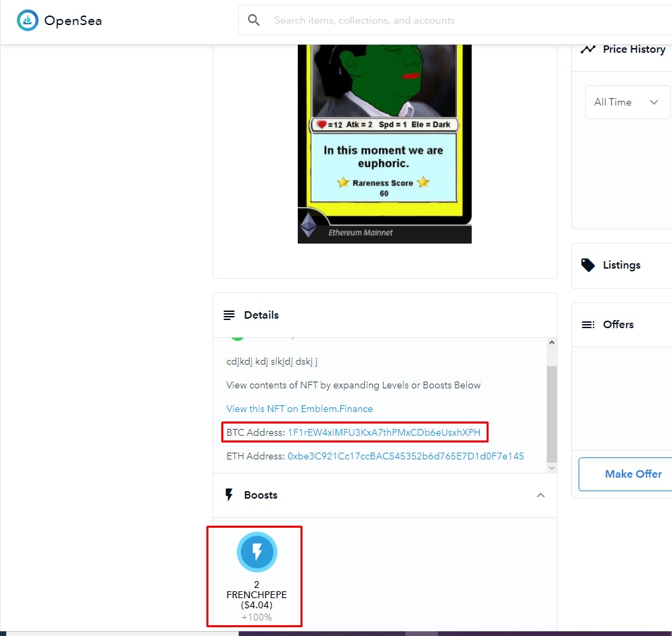This screenshot has height=636, width=672.
Task: Select the '2 FRENCHPEPE ($4.04)' boost text
Action: coord(256,595)
